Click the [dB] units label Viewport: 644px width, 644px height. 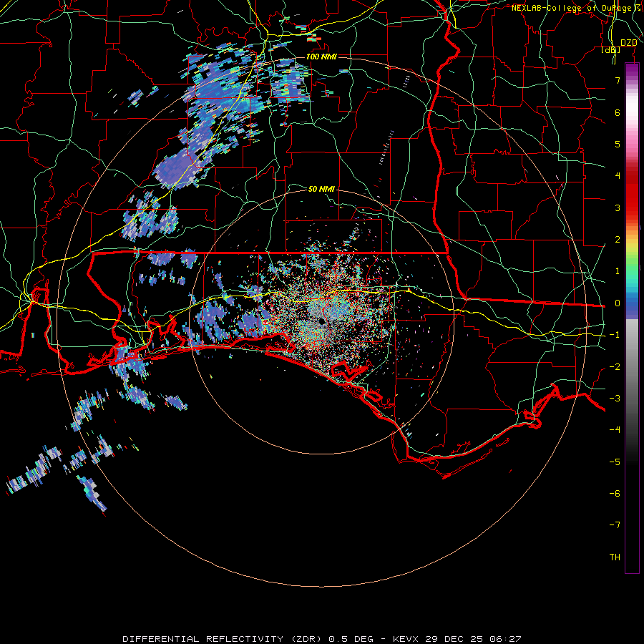611,50
